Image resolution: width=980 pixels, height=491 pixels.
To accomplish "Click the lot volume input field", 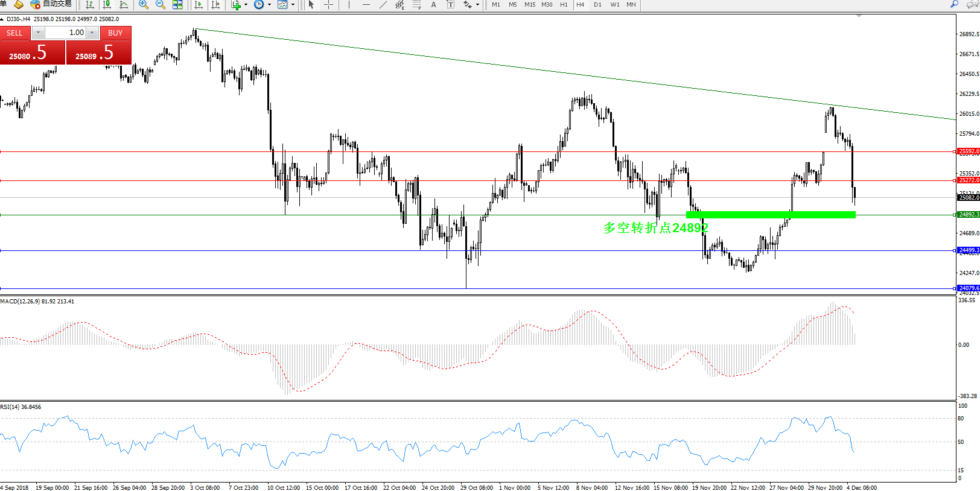I will tap(65, 33).
